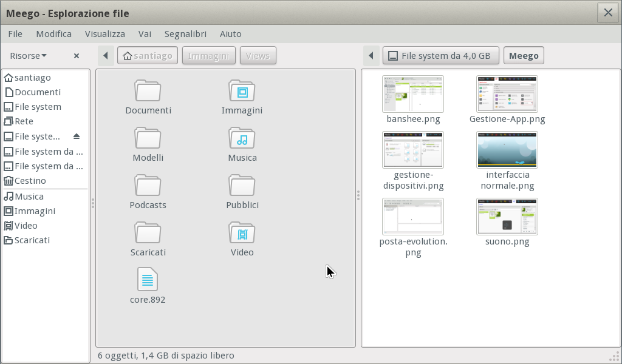Select banshee.png thumbnail
The width and height of the screenshot is (622, 364).
point(413,94)
